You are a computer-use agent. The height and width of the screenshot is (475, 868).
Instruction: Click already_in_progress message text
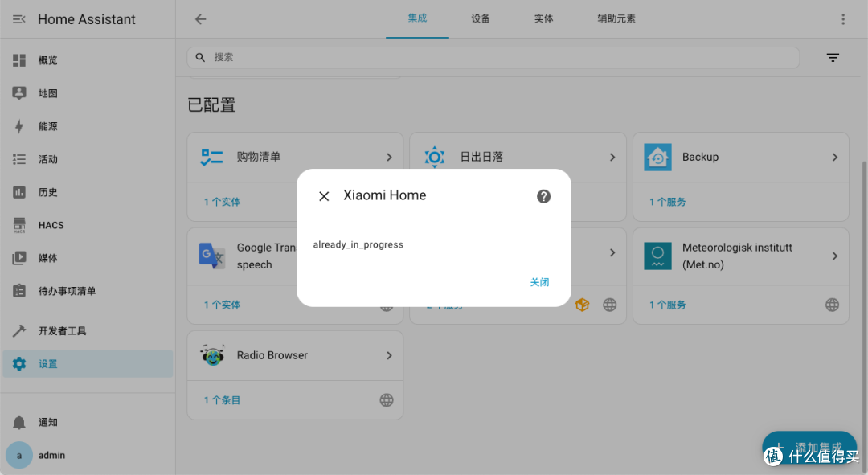point(358,244)
